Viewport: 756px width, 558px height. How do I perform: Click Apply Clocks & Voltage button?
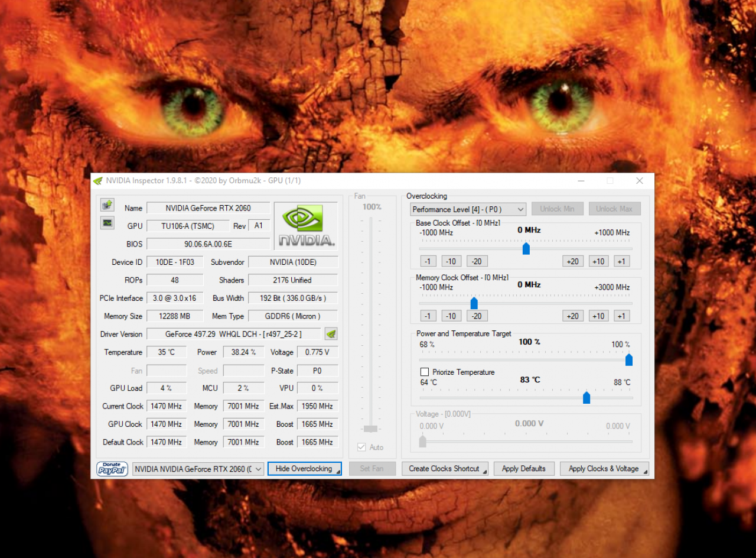coord(604,469)
